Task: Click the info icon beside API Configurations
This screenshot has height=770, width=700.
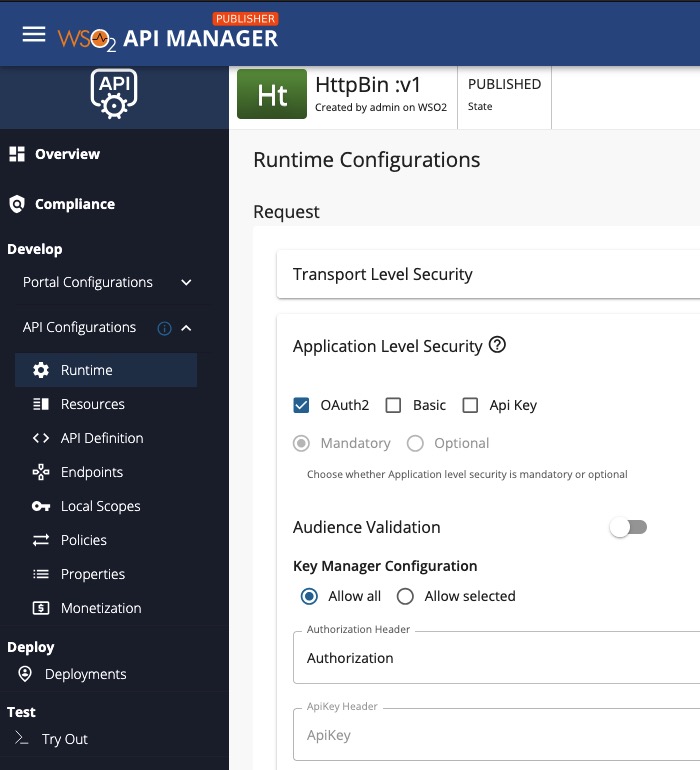Action: tap(164, 328)
